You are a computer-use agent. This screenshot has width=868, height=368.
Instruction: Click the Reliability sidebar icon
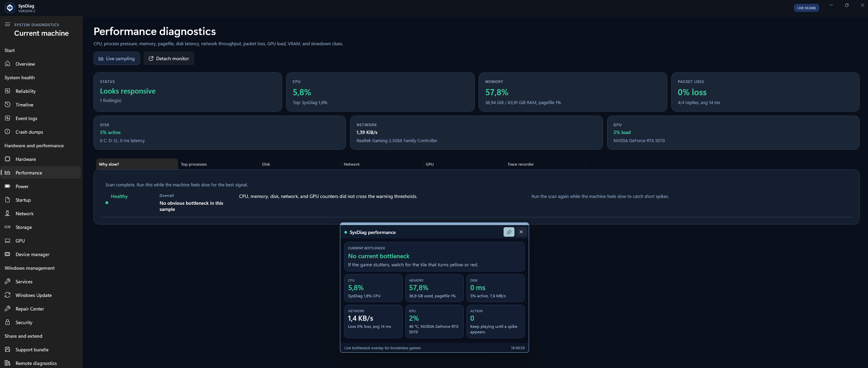[7, 91]
